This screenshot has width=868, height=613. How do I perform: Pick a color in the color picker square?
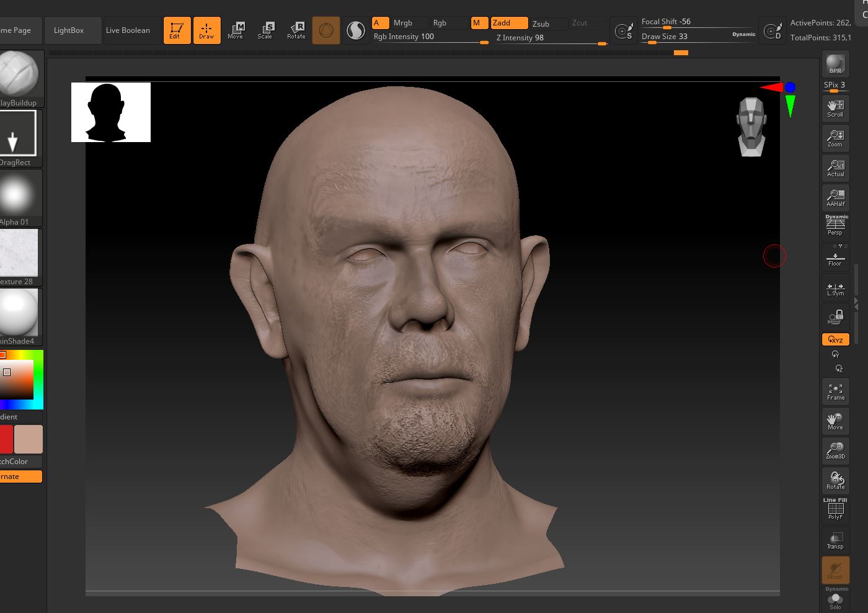click(x=17, y=380)
